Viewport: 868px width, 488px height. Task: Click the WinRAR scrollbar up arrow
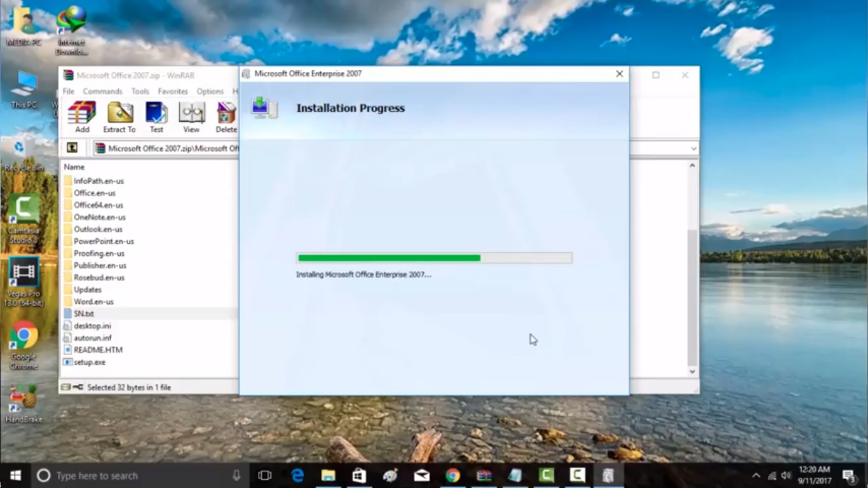tap(693, 165)
